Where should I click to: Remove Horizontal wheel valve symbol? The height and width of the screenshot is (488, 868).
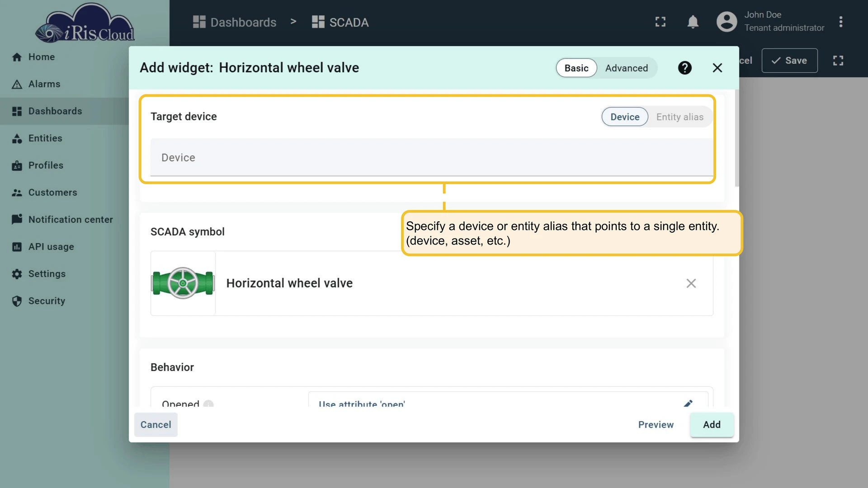691,283
